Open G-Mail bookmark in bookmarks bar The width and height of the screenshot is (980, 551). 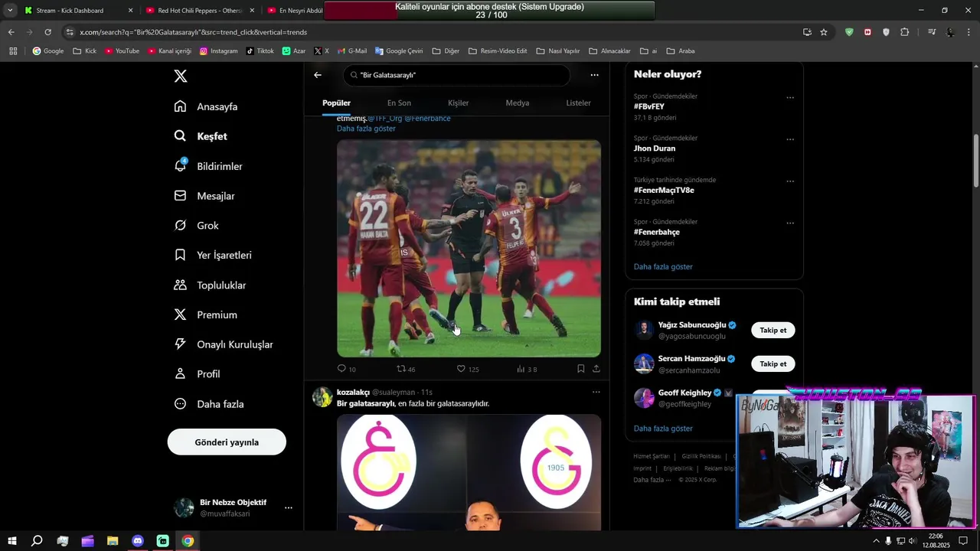352,51
